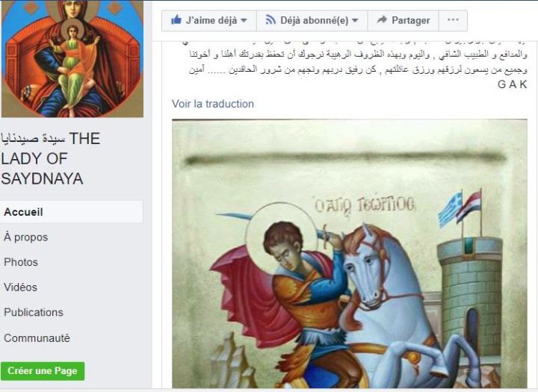Click the Voir la traduction link
The width and height of the screenshot is (538, 392).
(x=213, y=104)
